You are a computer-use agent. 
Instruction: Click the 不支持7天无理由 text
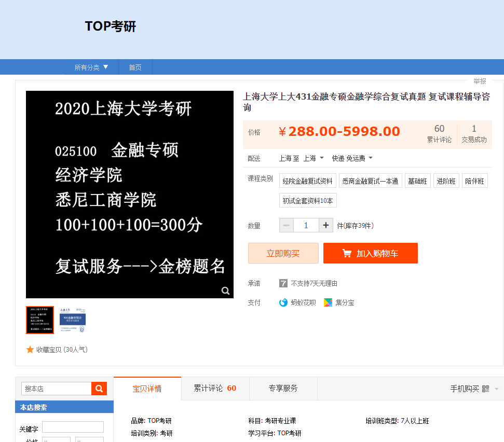[314, 283]
